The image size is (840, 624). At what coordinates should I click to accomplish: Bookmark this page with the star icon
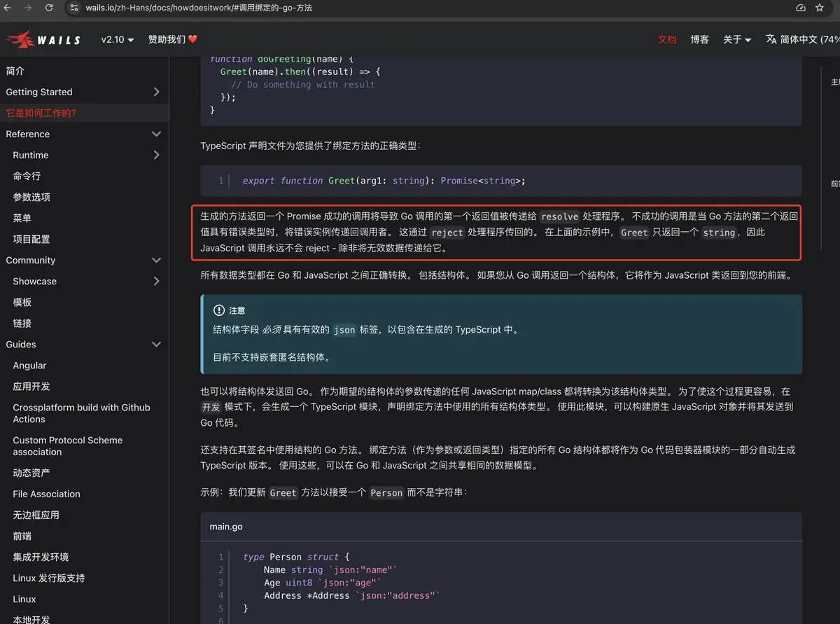(820, 8)
